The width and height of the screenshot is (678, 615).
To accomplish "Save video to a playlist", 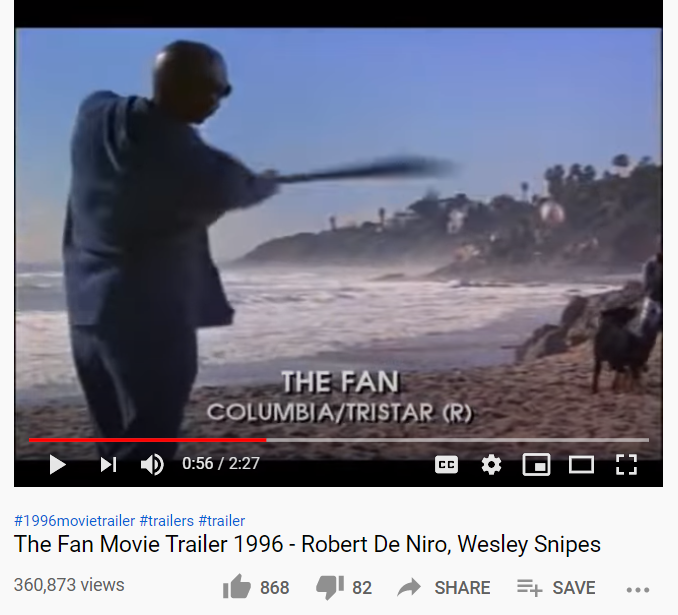I will 556,588.
